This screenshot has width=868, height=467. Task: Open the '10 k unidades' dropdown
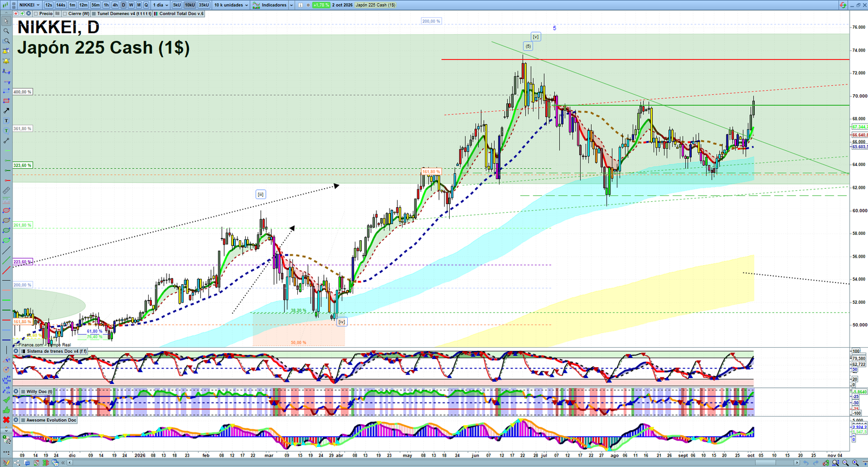(231, 5)
